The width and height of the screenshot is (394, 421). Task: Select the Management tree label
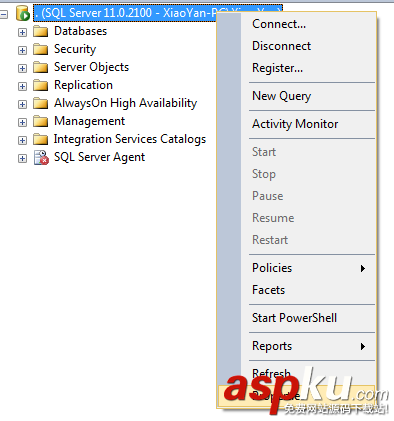(90, 121)
